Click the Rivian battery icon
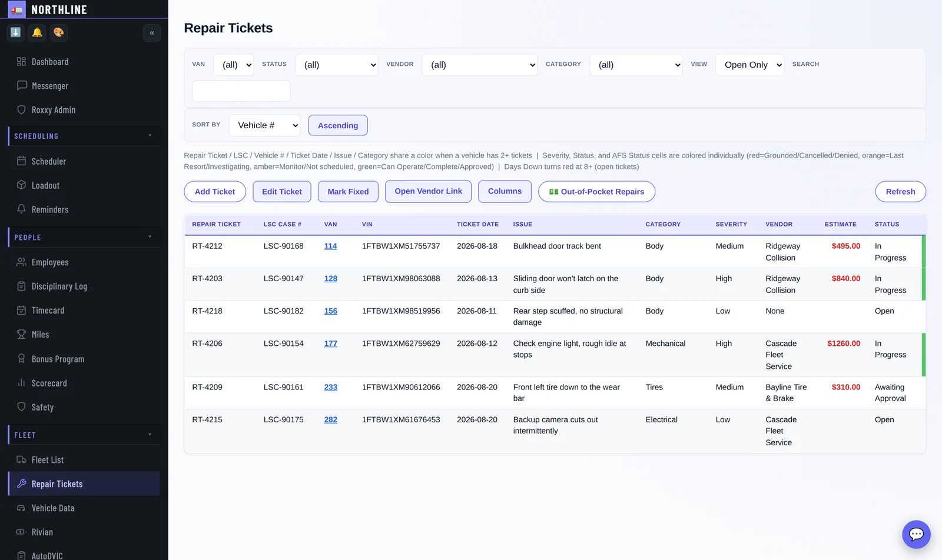 click(22, 532)
